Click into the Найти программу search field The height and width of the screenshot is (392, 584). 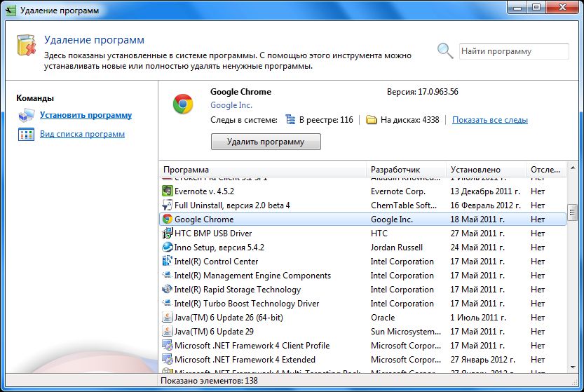pos(514,51)
